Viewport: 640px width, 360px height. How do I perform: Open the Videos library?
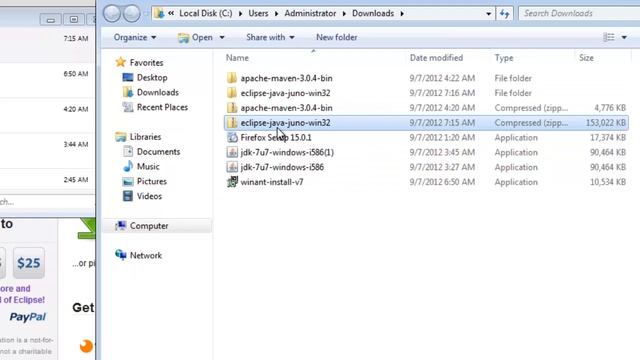pos(149,196)
